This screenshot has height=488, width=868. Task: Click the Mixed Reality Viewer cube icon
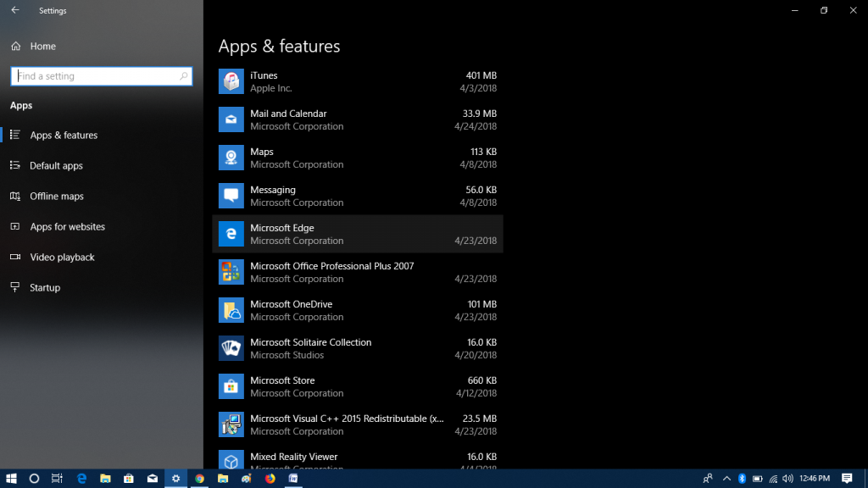(x=231, y=463)
